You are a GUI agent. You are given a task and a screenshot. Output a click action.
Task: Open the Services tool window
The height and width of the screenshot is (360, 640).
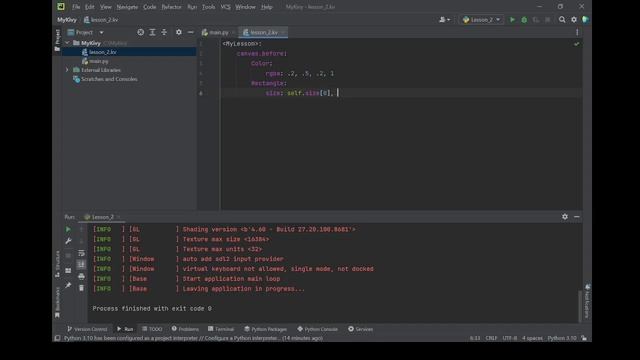click(x=360, y=329)
